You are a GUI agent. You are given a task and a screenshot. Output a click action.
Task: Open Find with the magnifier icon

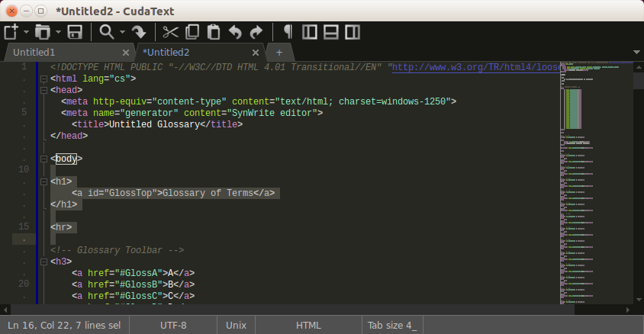tap(107, 32)
